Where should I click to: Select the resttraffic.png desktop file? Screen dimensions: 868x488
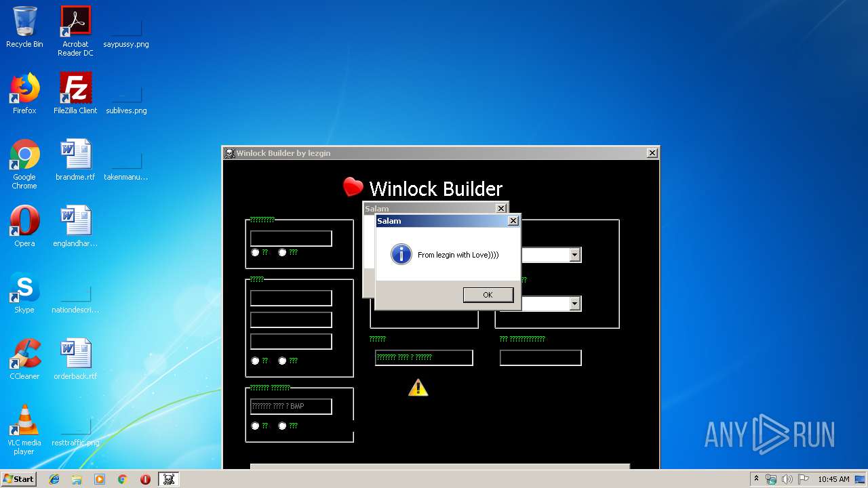point(75,426)
